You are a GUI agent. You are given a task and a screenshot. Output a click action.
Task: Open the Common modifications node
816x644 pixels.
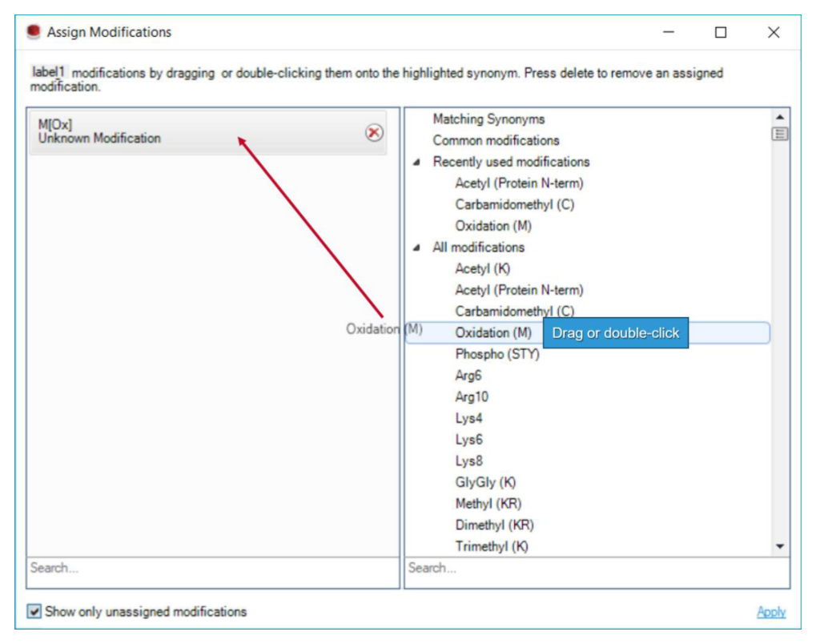click(x=496, y=140)
